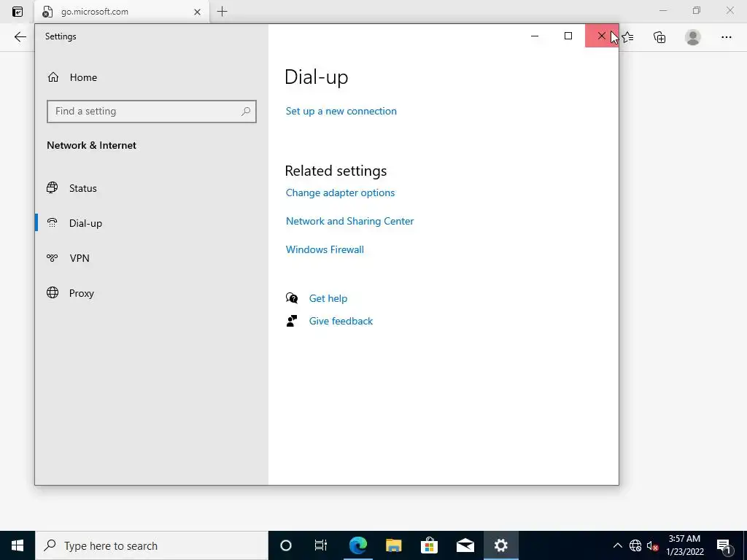Image resolution: width=747 pixels, height=560 pixels.
Task: Click the Get help chat icon
Action: point(292,298)
